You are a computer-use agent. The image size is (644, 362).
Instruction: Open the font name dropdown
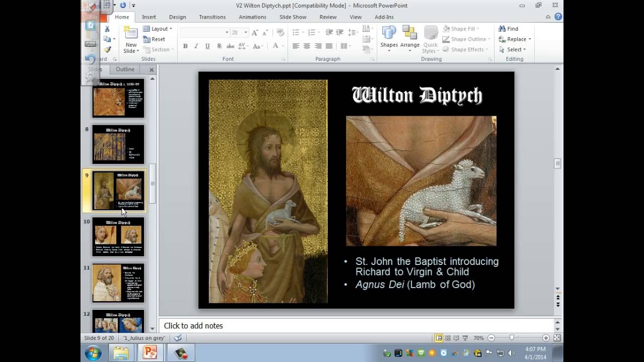[226, 32]
